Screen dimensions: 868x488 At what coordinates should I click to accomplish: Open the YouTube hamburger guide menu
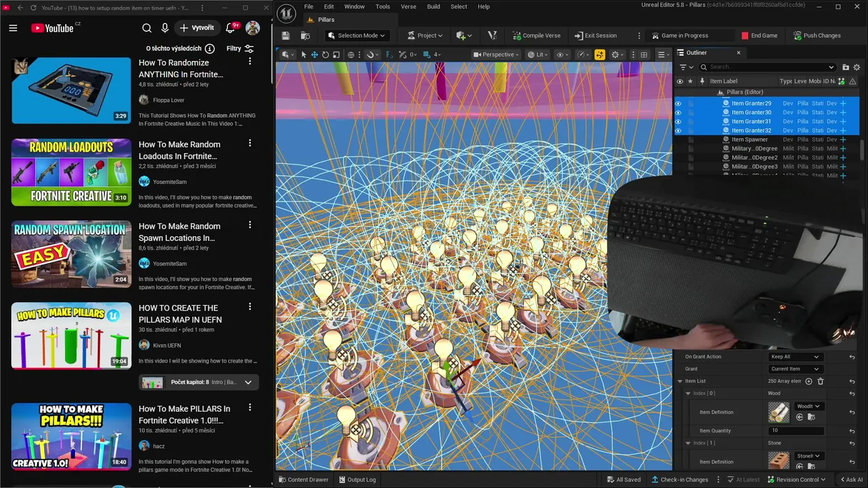coord(13,28)
